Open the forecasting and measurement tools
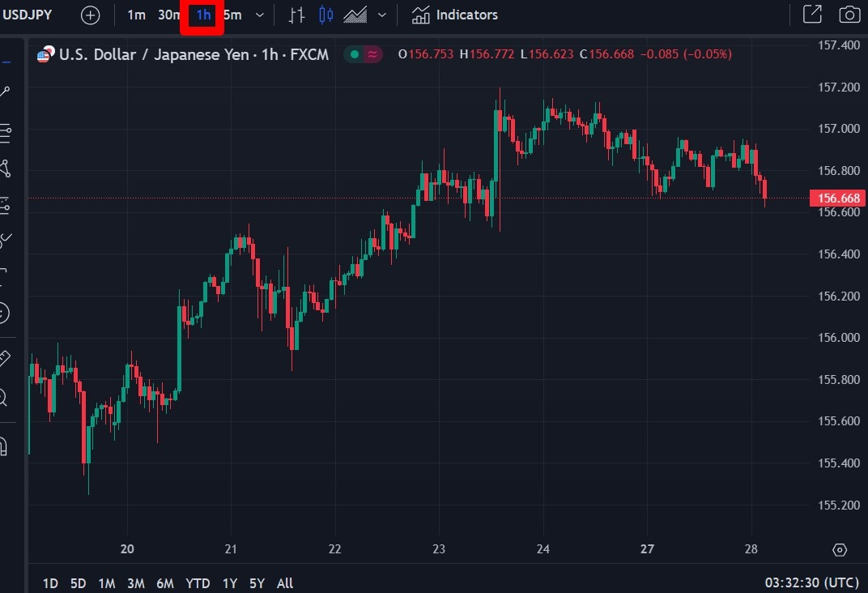The image size is (868, 593). (x=5, y=206)
